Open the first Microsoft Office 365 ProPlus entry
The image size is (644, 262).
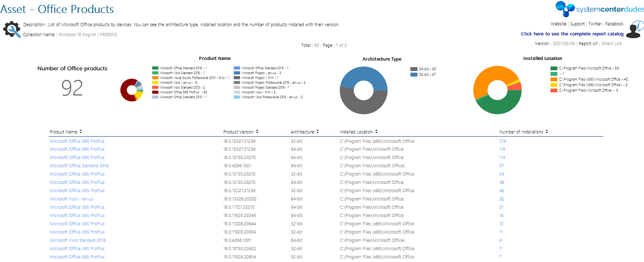coord(77,141)
